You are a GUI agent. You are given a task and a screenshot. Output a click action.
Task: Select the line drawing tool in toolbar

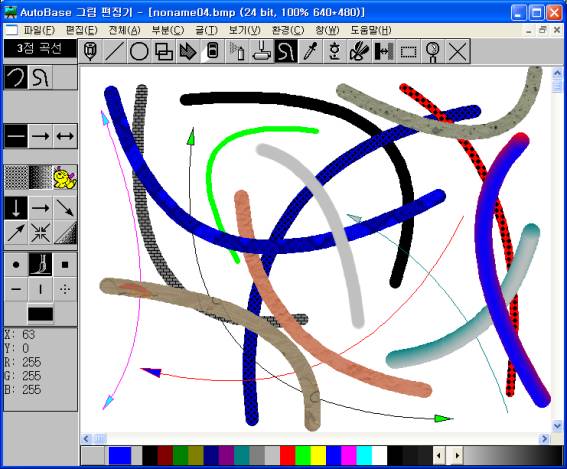[115, 52]
